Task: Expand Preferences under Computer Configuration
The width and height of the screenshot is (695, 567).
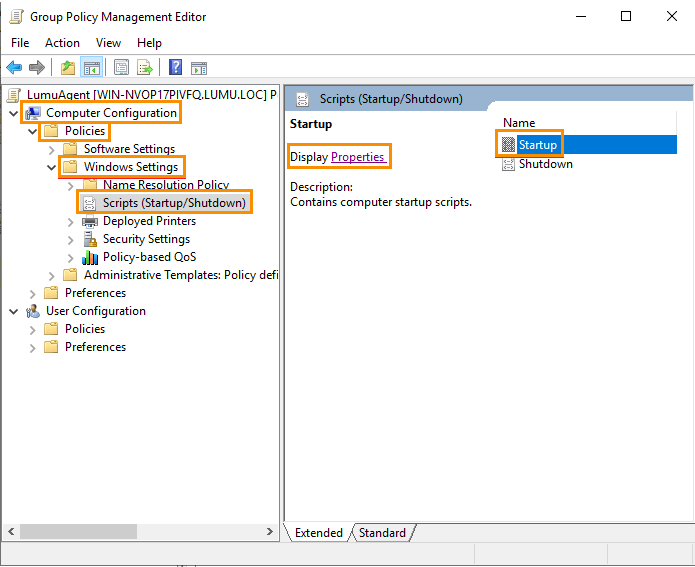Action: click(x=32, y=294)
